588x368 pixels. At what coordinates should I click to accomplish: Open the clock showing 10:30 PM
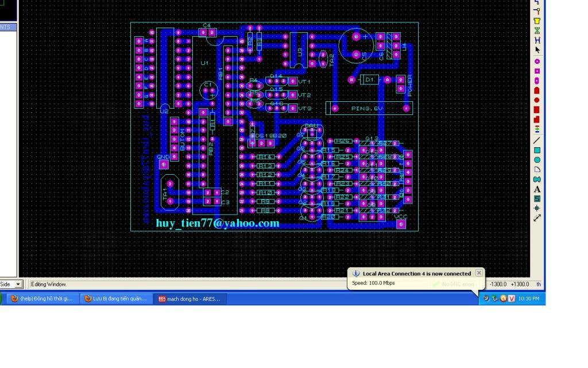click(x=529, y=298)
